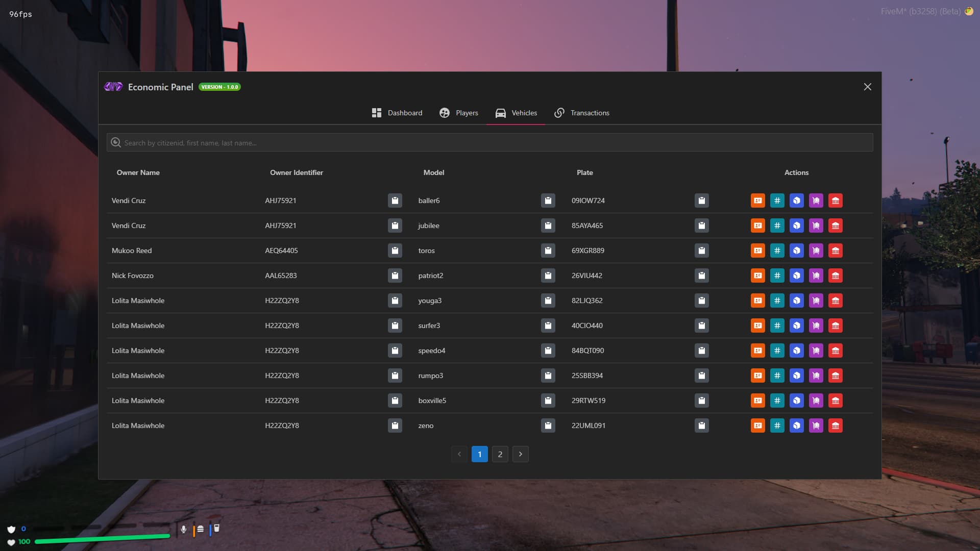The height and width of the screenshot is (551, 980).
Task: Click red bank icon for youga3 row
Action: 835,300
